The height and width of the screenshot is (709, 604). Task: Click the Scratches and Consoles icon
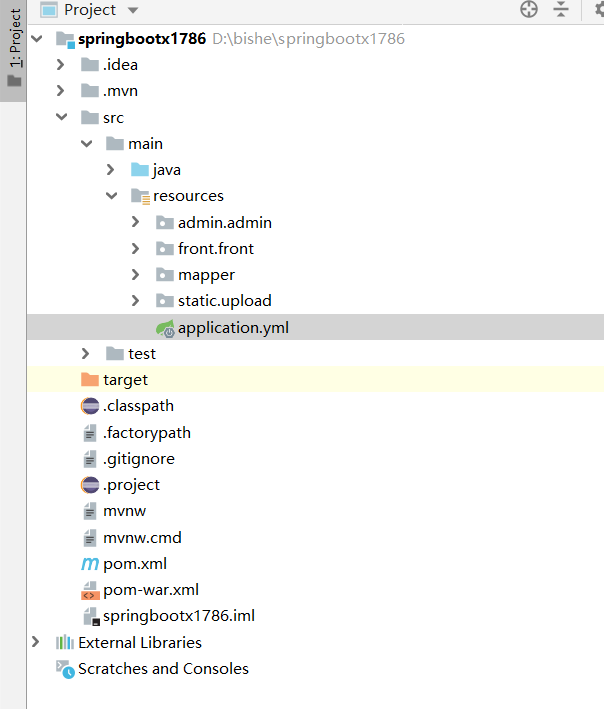click(x=65, y=669)
